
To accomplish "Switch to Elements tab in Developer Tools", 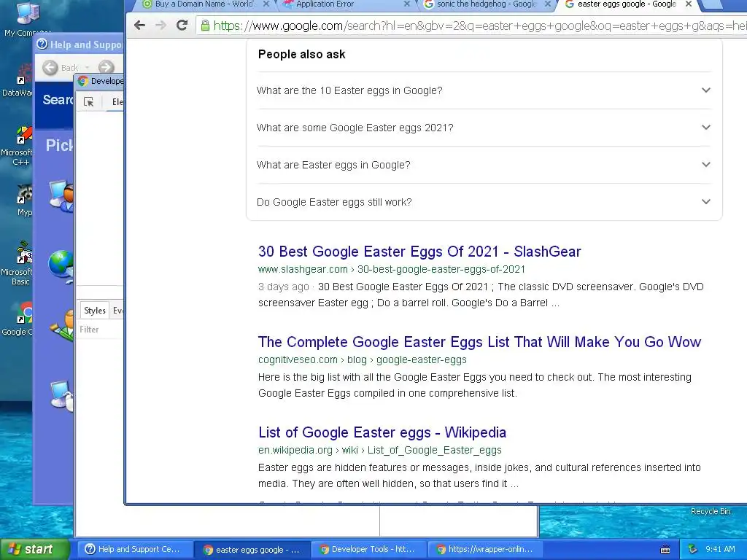I will pyautogui.click(x=117, y=102).
